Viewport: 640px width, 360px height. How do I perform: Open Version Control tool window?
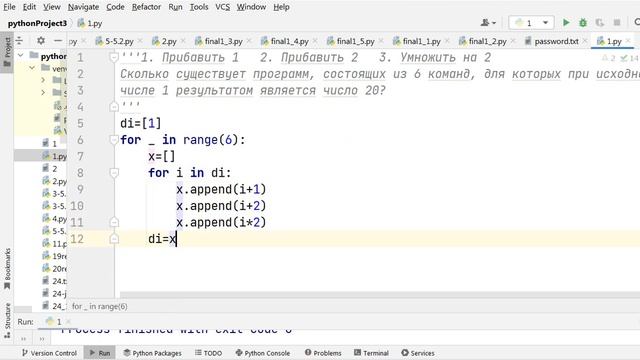49,353
